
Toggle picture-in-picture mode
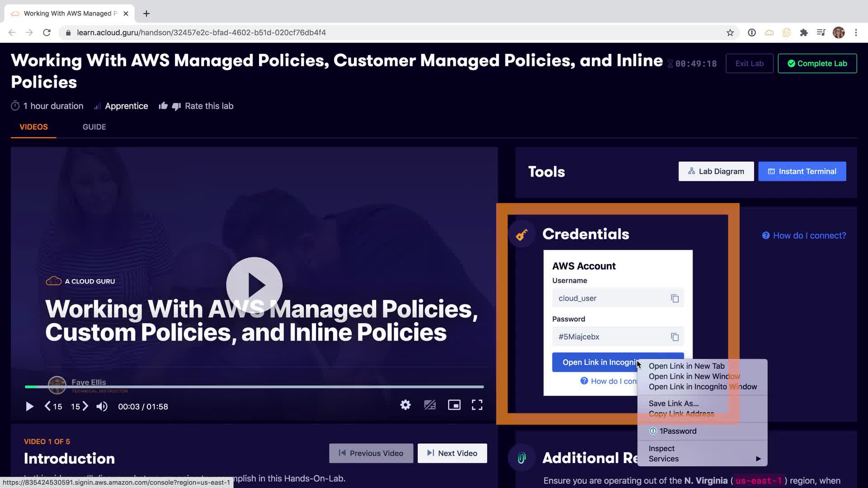coord(454,405)
